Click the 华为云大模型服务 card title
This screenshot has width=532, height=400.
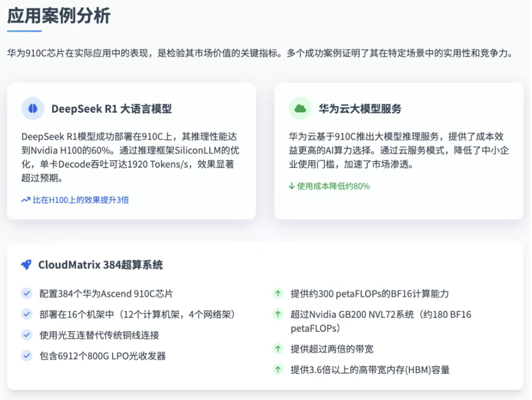(360, 108)
